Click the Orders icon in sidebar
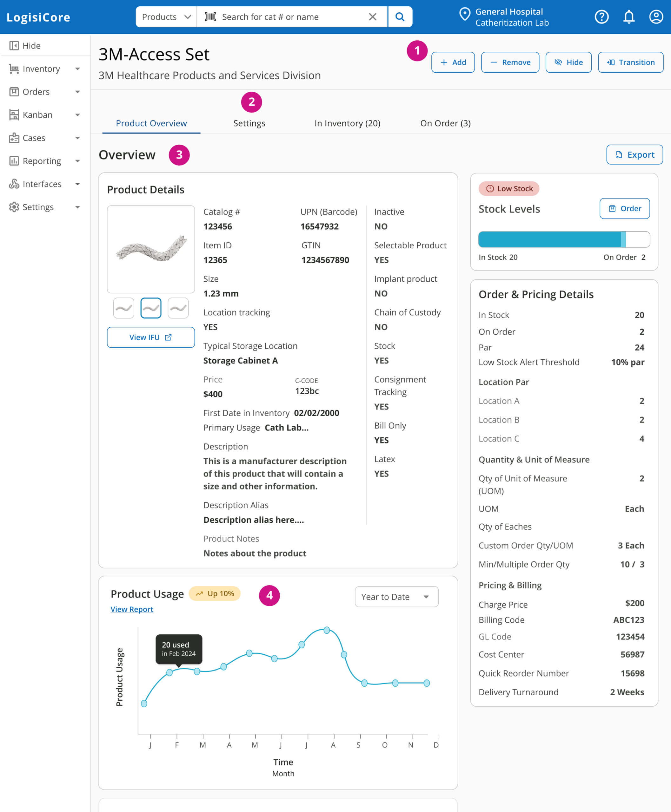The image size is (671, 812). coord(14,92)
